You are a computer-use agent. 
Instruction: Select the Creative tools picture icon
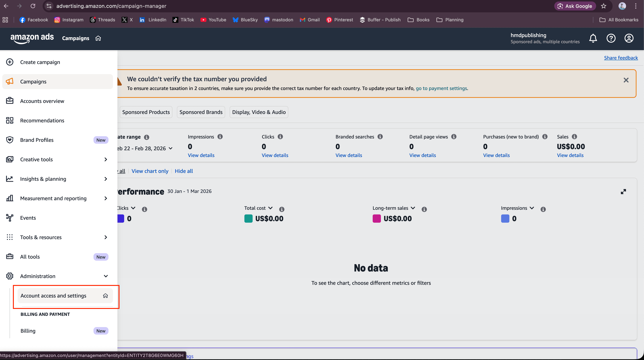(10, 159)
